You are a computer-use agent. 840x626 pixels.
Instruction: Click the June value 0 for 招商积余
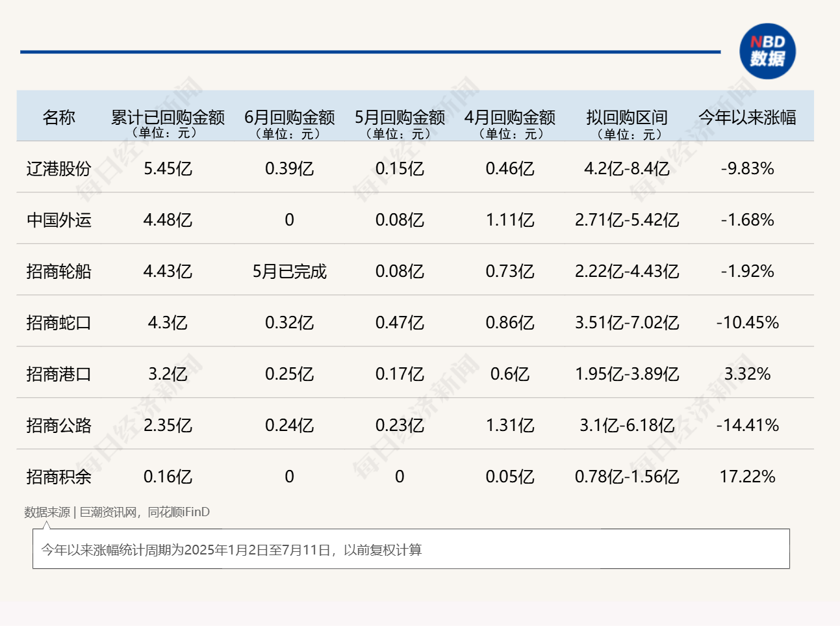click(x=289, y=477)
